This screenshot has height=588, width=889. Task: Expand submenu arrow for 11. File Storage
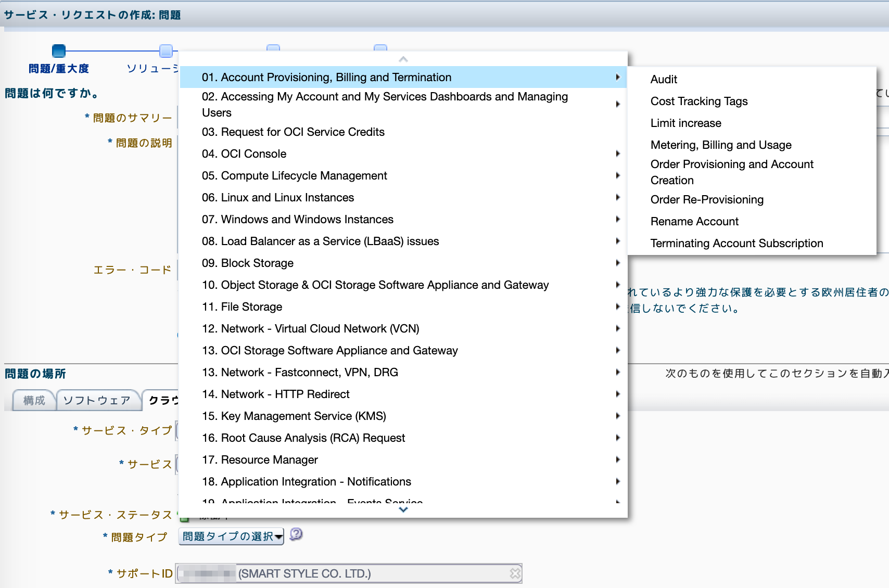[x=618, y=306]
